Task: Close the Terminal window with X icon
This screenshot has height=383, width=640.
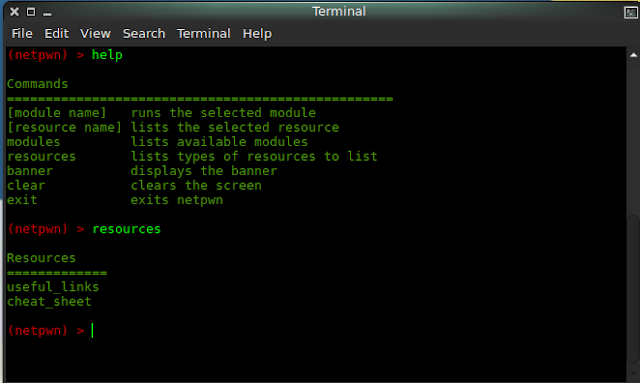Action: pyautogui.click(x=14, y=12)
